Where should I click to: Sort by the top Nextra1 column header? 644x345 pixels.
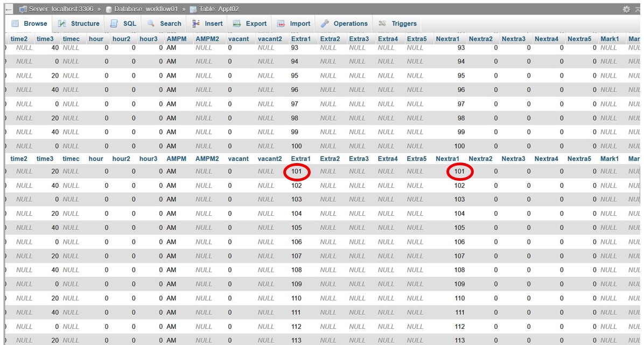[447, 39]
